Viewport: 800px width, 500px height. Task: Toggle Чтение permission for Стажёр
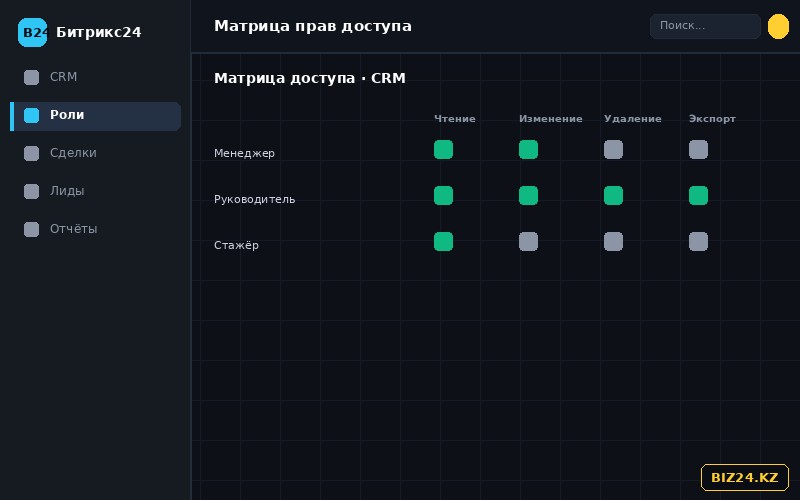click(443, 241)
